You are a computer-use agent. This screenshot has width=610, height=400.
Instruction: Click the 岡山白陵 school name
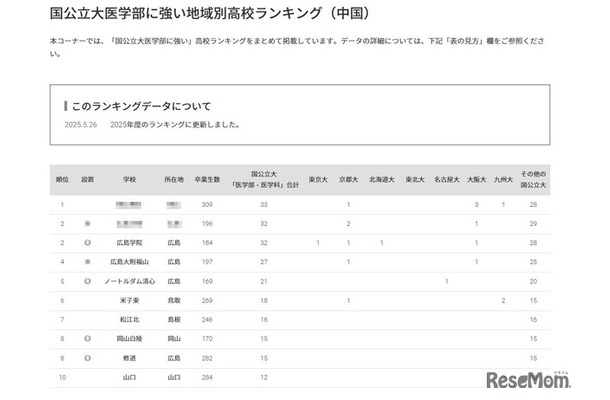click(x=129, y=338)
